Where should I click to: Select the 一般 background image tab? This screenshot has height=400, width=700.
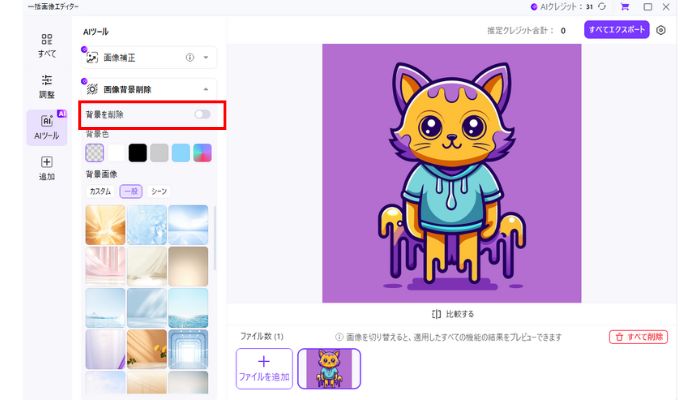130,191
